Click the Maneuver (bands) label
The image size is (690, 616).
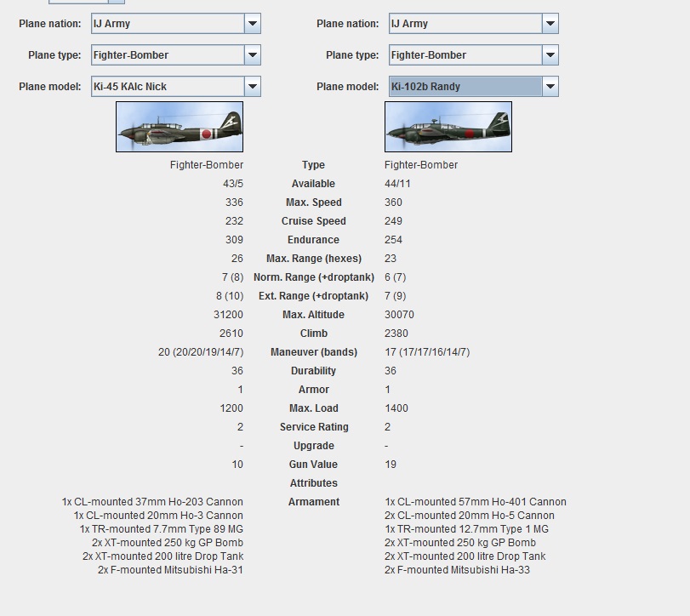(314, 352)
